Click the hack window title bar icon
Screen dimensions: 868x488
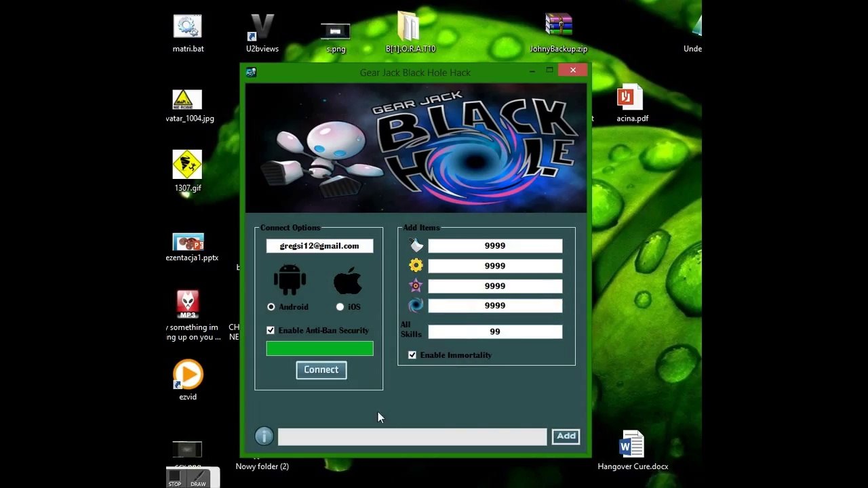click(x=251, y=72)
